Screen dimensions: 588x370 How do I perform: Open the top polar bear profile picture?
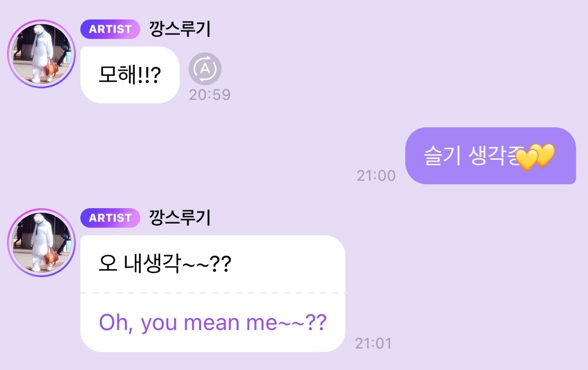[x=41, y=54]
